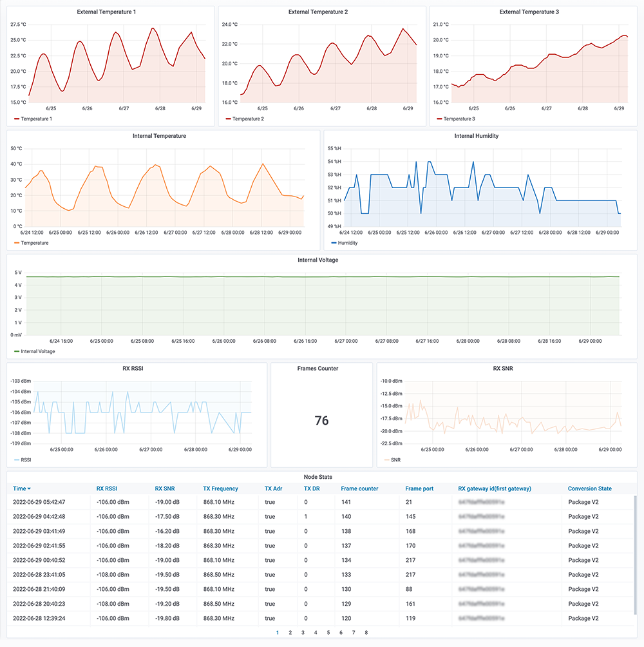Open the RX RSSI panel title menu
644x647 pixels.
point(133,369)
